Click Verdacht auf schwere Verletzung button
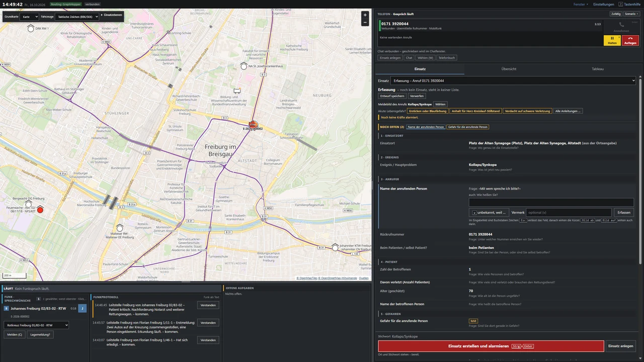The height and width of the screenshot is (362, 644). click(527, 111)
